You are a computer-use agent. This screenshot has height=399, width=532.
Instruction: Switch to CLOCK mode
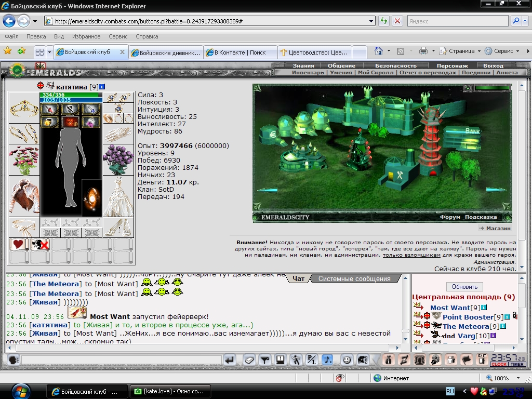point(499,364)
